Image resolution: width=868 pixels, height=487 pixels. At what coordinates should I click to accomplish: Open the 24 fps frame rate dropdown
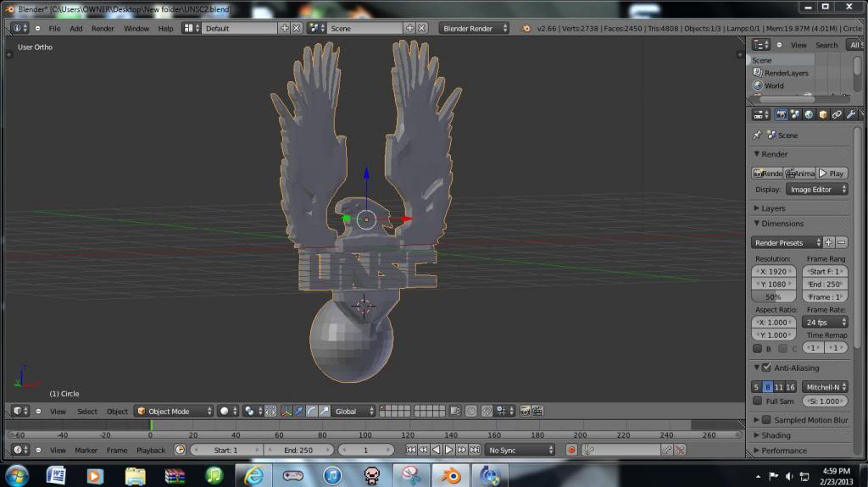(x=825, y=322)
